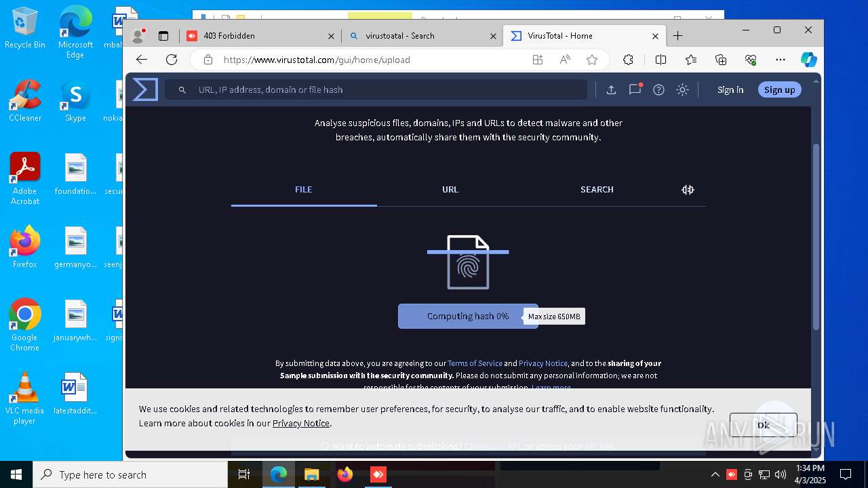
Task: Open the notifications chat icon
Action: click(635, 89)
